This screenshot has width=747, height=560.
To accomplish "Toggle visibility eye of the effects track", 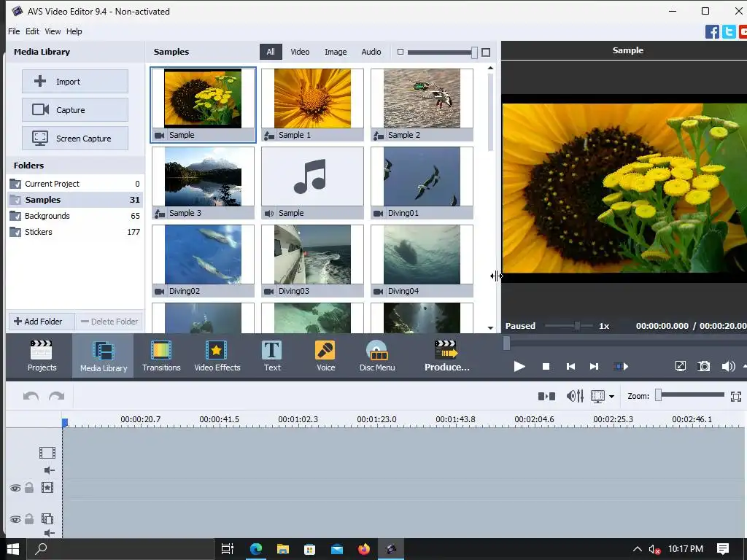I will (15, 488).
